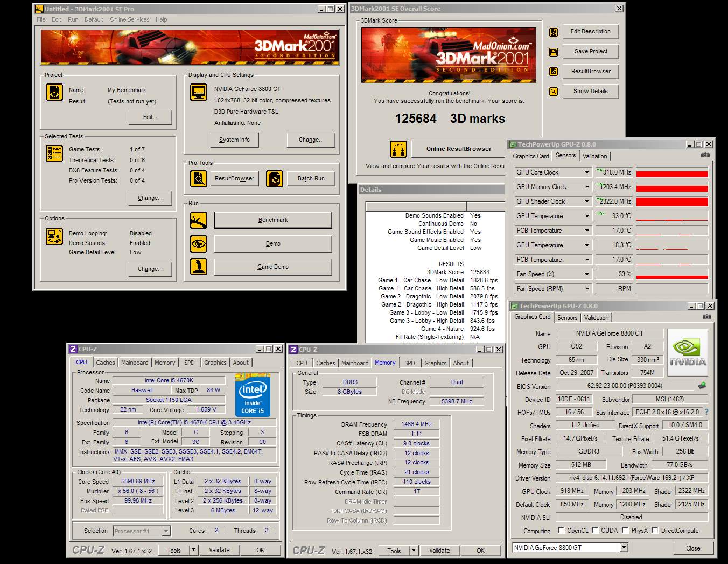The height and width of the screenshot is (564, 728).
Task: Enable the PhysX checkbox in GPU-Z
Action: tap(625, 531)
